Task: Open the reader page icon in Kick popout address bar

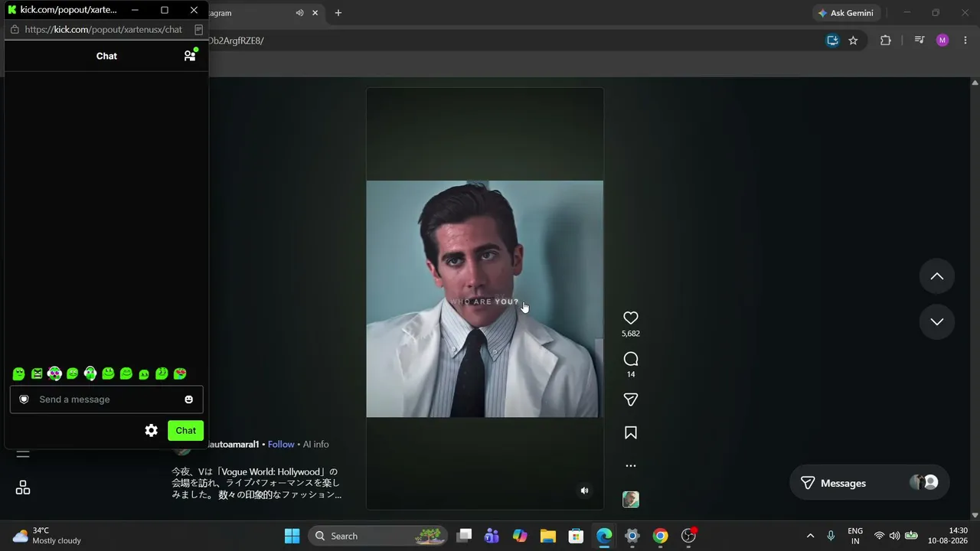Action: 198,29
